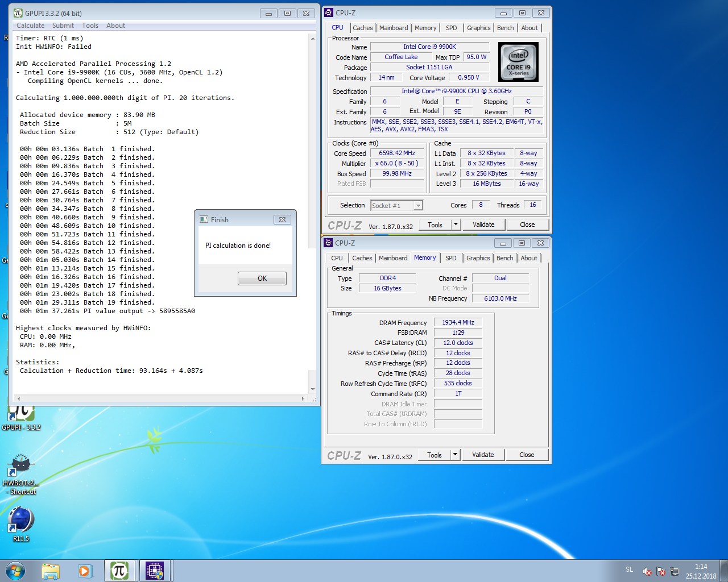
Task: Select Bench tab in lower CPU-Z window
Action: [504, 258]
